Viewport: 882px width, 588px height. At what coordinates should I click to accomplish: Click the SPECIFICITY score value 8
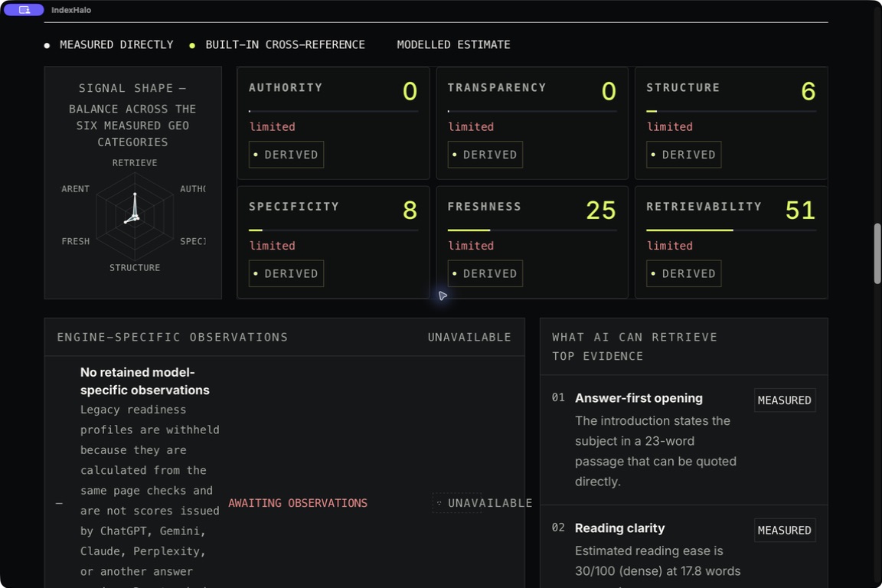[x=410, y=211]
